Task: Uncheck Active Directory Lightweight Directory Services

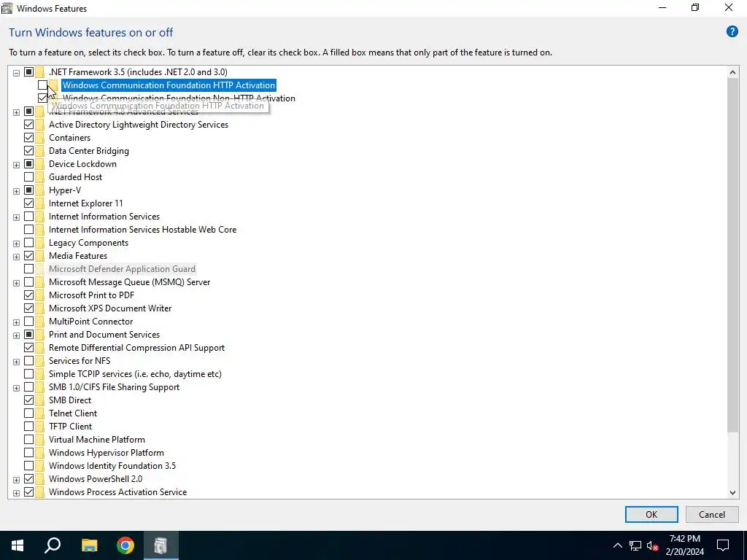Action: coord(28,125)
